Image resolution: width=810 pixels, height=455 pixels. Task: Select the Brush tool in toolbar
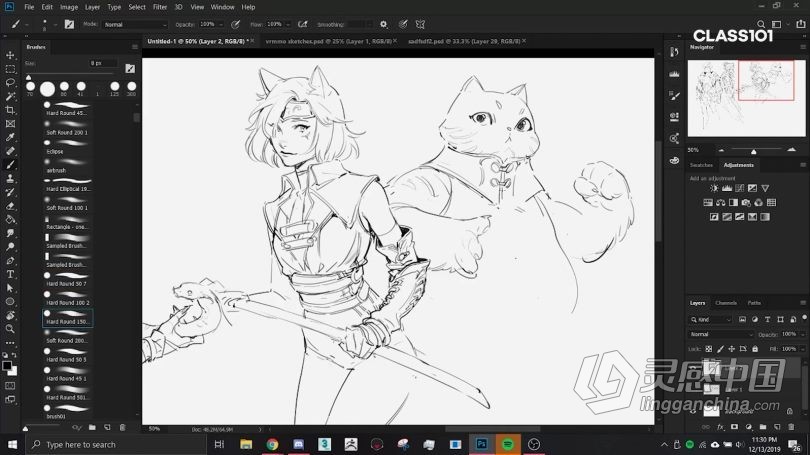click(10, 165)
